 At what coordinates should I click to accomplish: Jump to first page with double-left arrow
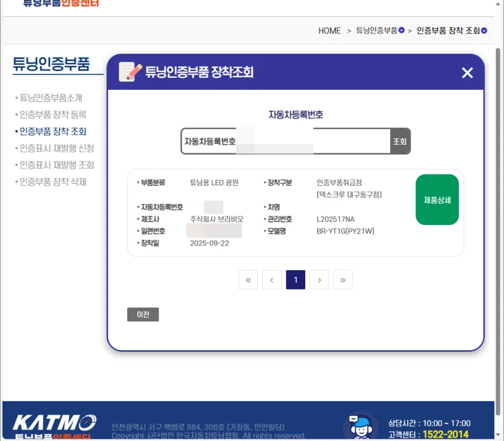[x=248, y=280]
